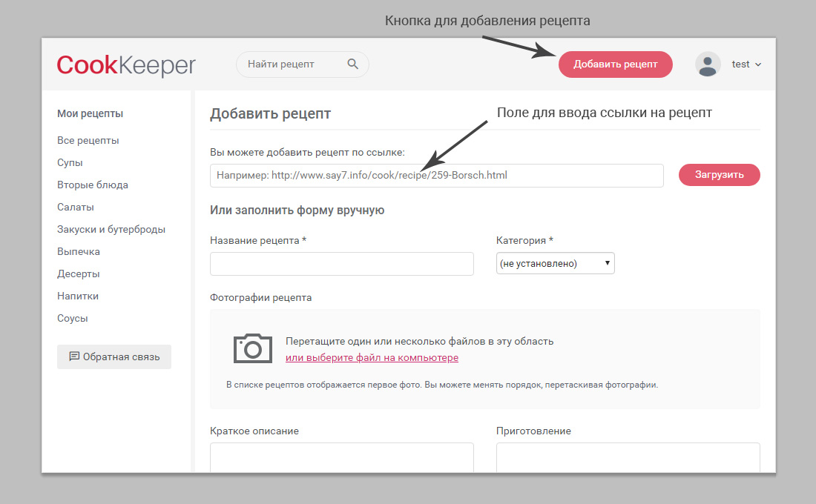Click the test username label

(x=740, y=64)
